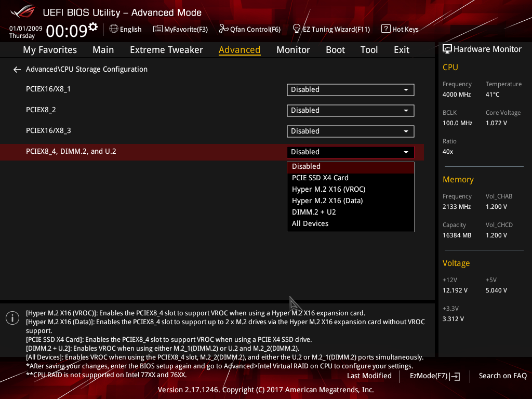Open the settings gear next to the clock
Viewport: 532px width, 399px height.
coord(93,26)
